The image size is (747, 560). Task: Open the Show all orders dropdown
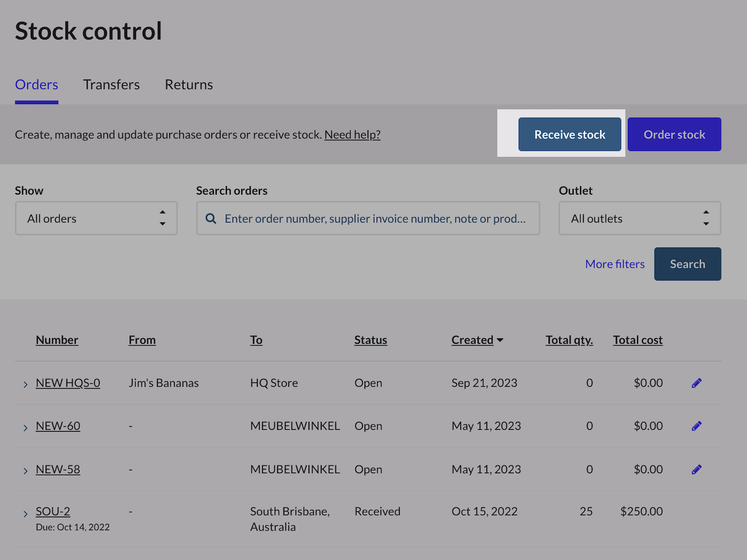96,218
